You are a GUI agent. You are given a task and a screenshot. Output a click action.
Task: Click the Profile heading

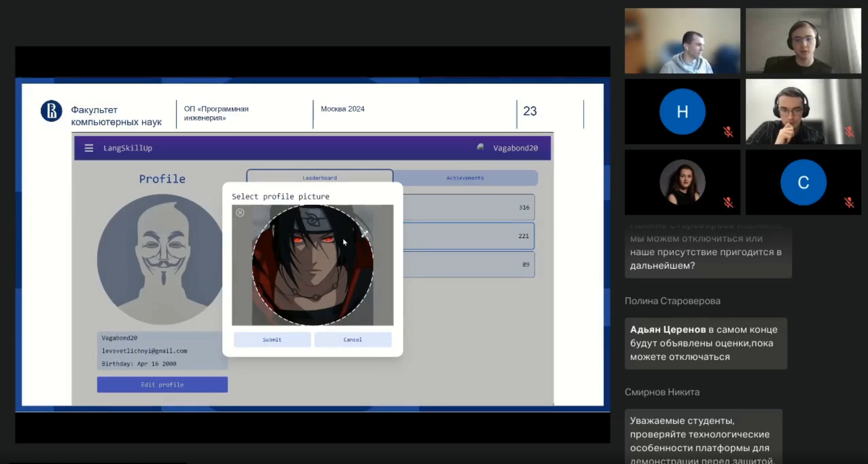pos(162,179)
